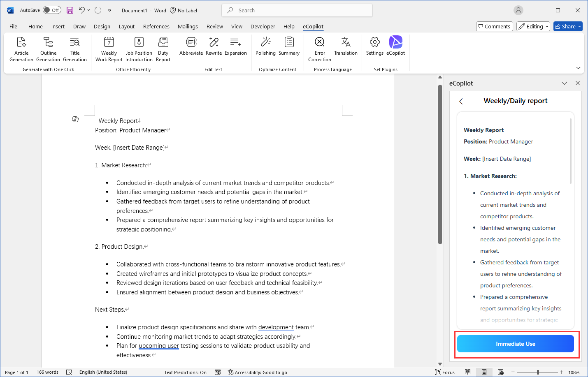Use the Rewrite tool
The width and height of the screenshot is (588, 377).
213,46
